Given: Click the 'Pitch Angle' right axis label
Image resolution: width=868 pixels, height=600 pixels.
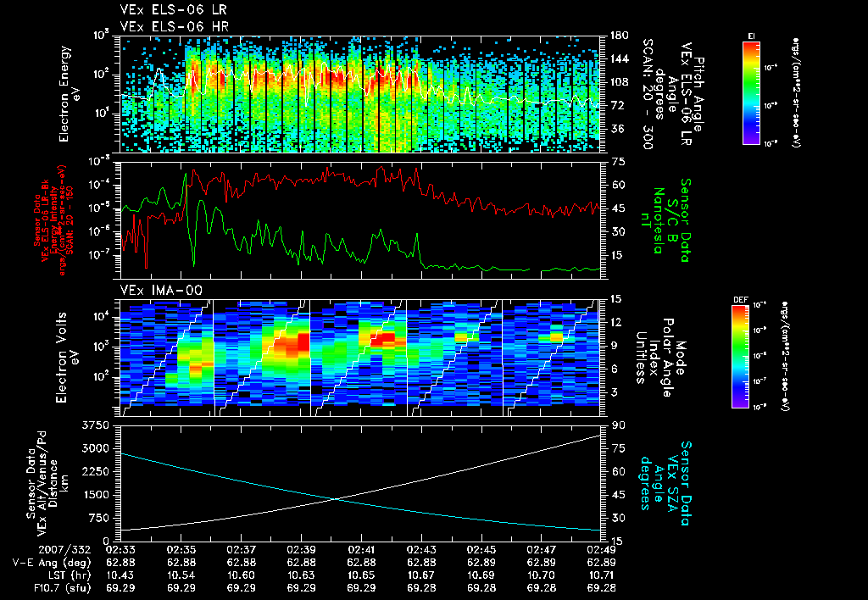Looking at the screenshot, I should click(698, 94).
